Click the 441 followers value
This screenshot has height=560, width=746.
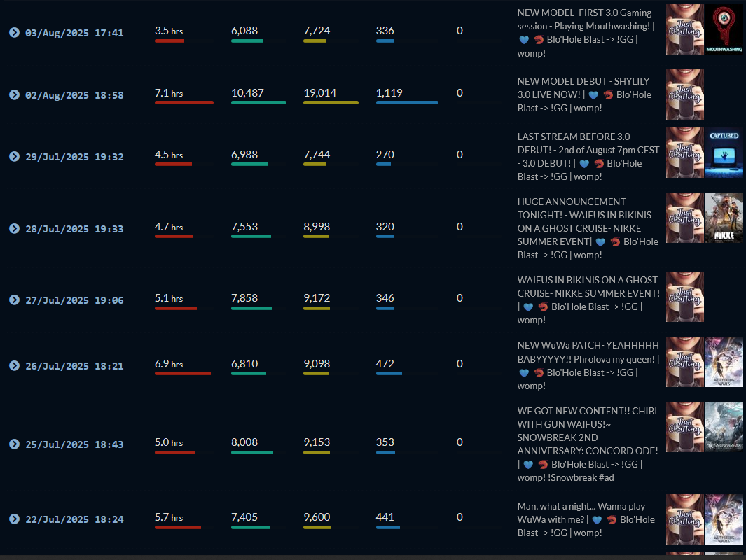[385, 517]
